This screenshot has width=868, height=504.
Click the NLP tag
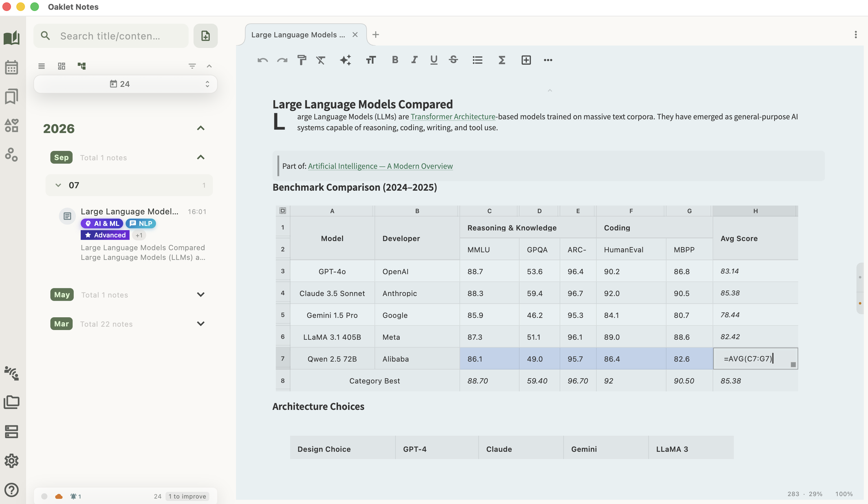click(141, 224)
